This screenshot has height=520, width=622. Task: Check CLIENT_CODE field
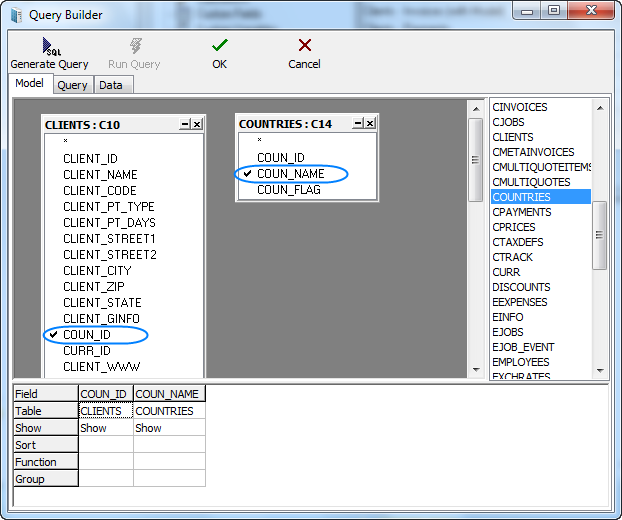[100, 191]
